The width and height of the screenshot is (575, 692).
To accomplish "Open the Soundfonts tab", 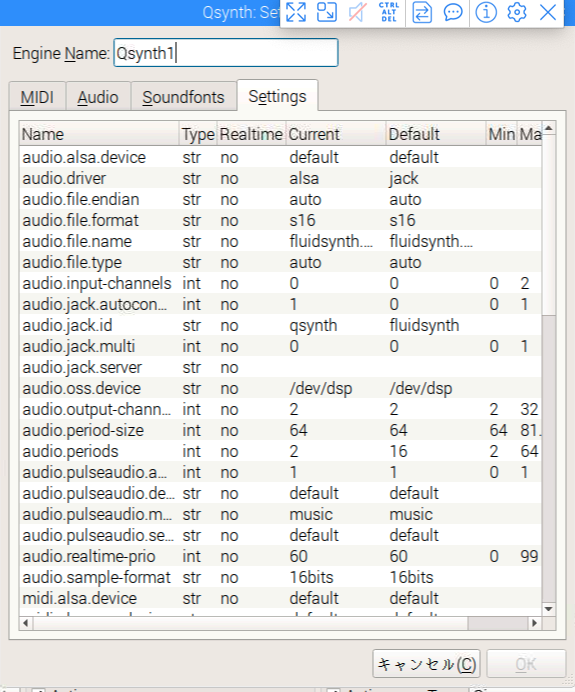I will pos(184,97).
